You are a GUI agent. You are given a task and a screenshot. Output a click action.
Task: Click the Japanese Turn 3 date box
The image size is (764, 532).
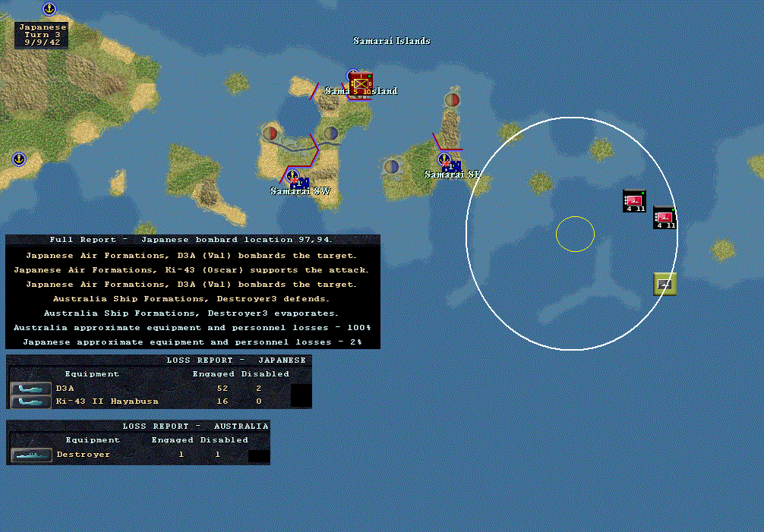coord(42,35)
